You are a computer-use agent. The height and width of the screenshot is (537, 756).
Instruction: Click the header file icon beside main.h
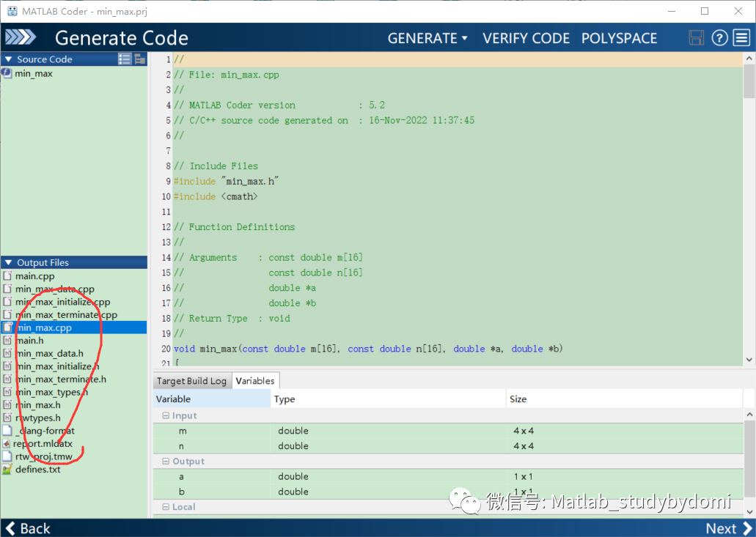tap(7, 340)
